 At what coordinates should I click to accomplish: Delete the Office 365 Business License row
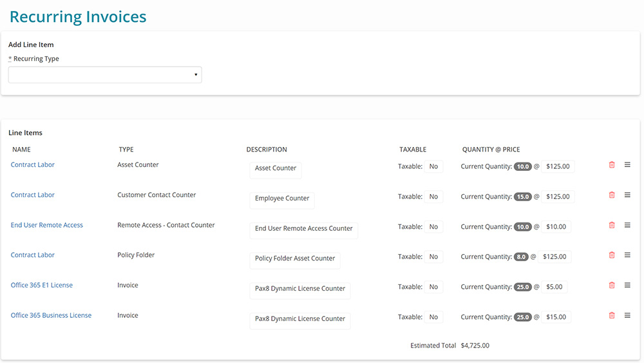(x=612, y=315)
